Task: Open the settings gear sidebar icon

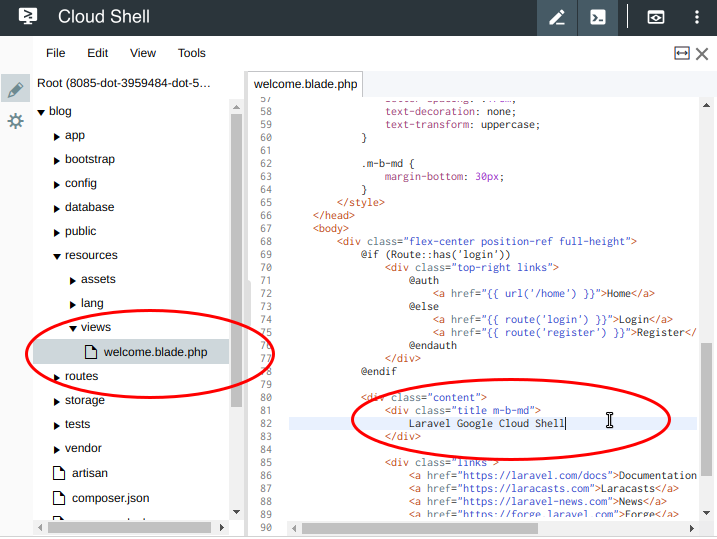Action: coord(15,121)
